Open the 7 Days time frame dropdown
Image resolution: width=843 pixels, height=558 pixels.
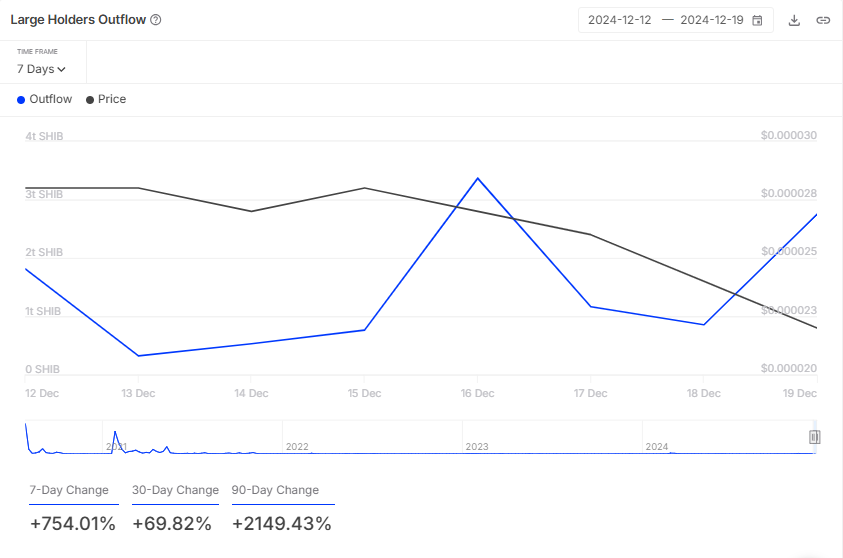(41, 69)
